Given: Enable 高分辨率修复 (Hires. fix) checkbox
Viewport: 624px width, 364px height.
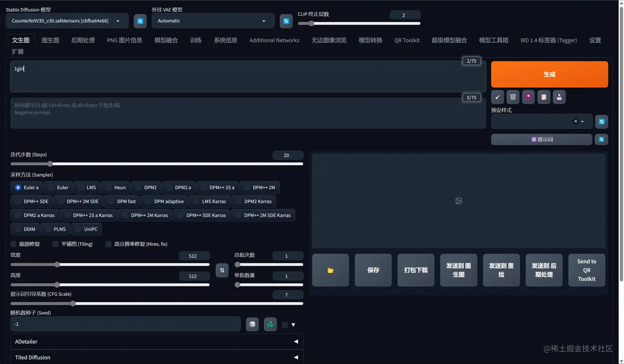Looking at the screenshot, I should [x=108, y=244].
